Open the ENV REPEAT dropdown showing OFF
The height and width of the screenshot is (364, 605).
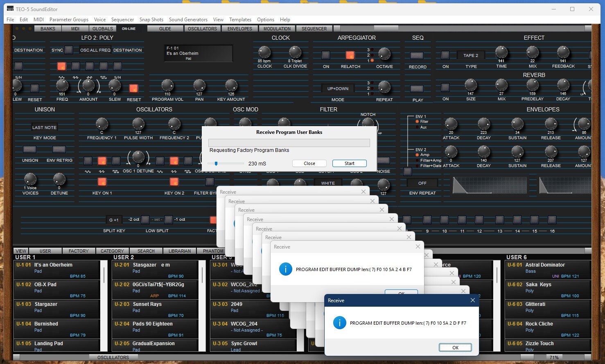coord(422,183)
